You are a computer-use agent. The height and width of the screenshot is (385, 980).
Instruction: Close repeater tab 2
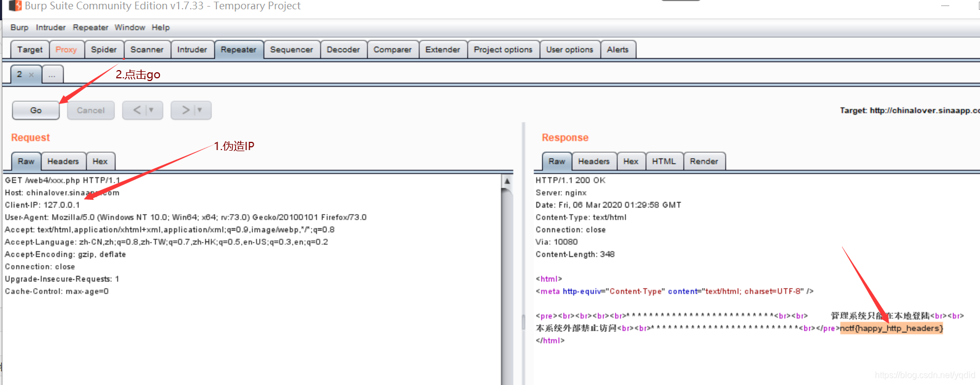31,74
